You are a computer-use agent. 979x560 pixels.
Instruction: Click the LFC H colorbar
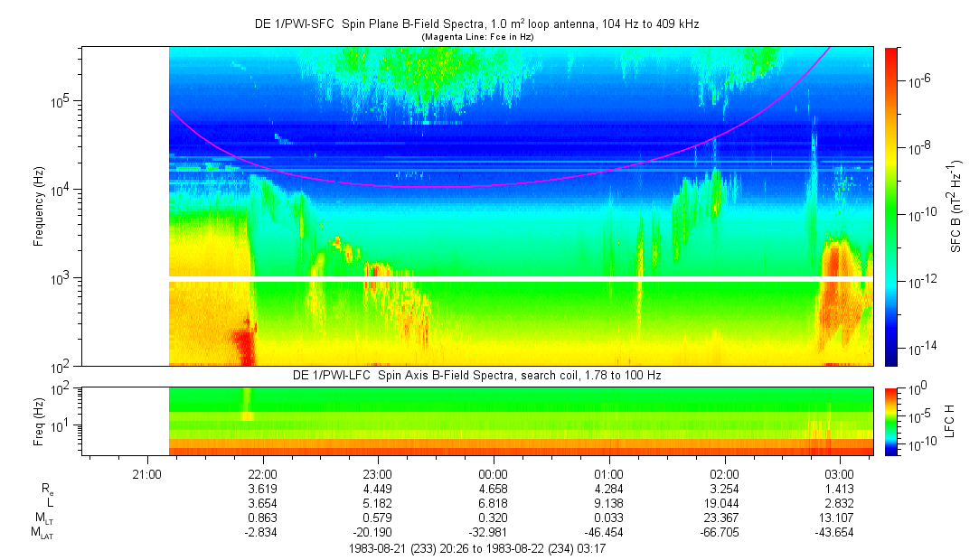[x=891, y=421]
